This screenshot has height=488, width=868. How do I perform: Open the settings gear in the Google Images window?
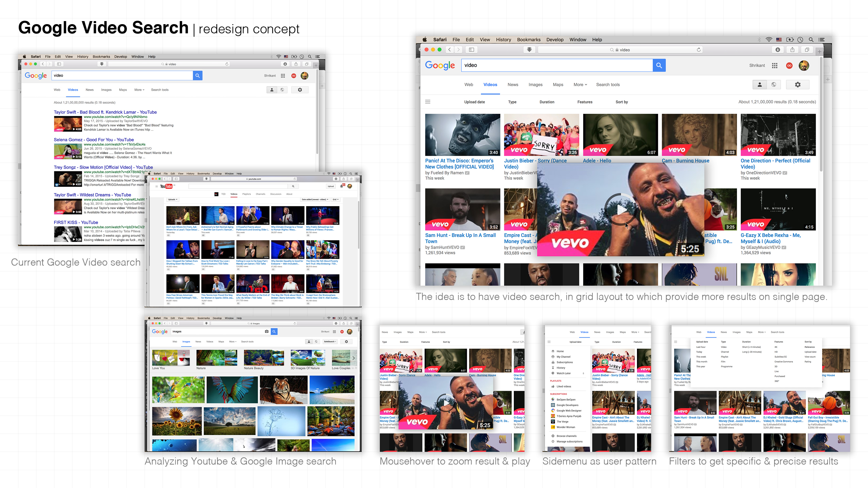pos(346,341)
